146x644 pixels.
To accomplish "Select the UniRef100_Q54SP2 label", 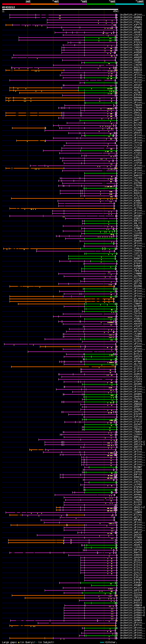I will coord(131,133).
